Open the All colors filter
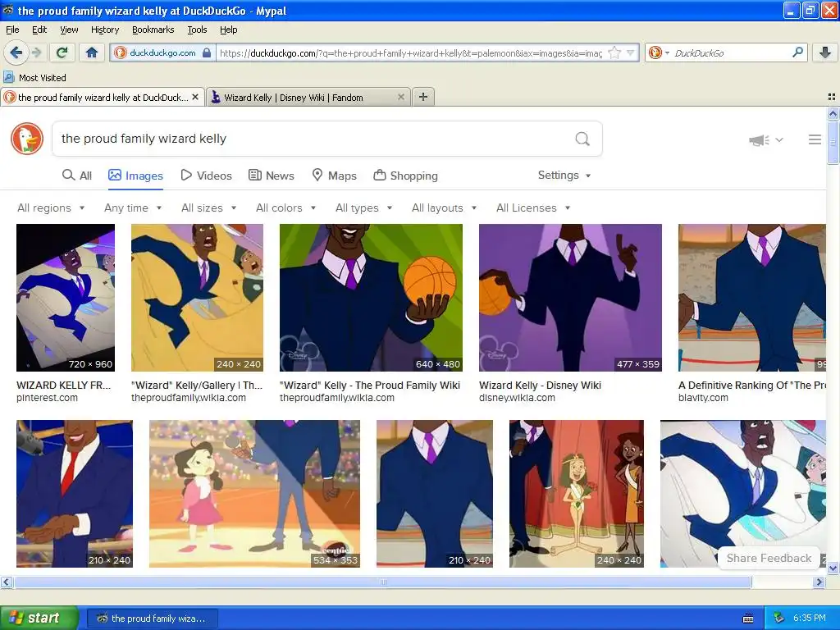 click(x=285, y=208)
